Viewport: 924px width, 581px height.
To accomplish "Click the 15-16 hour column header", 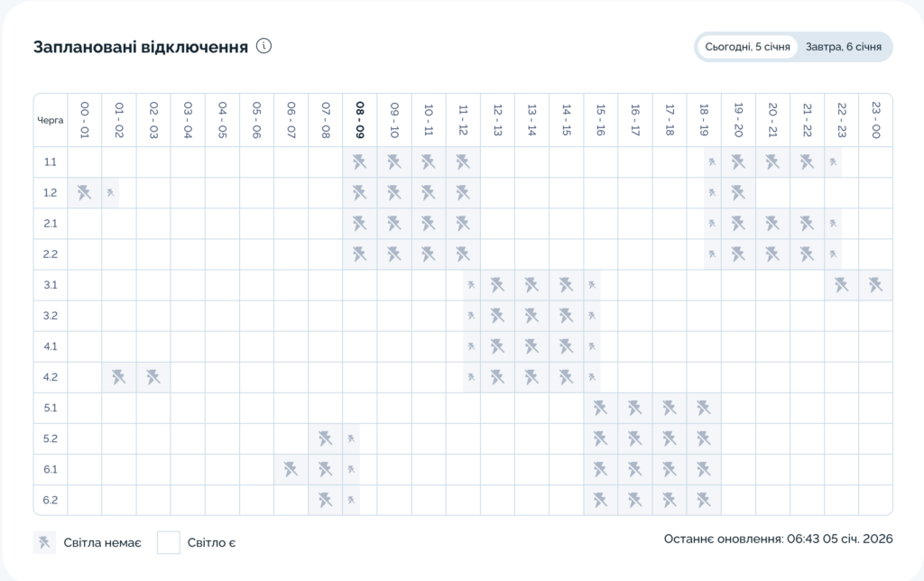I will click(600, 119).
